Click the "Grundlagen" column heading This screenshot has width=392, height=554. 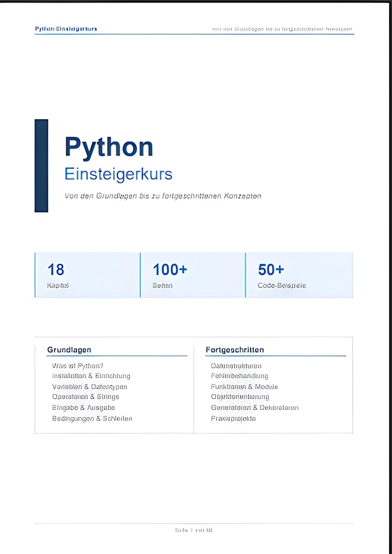(69, 350)
